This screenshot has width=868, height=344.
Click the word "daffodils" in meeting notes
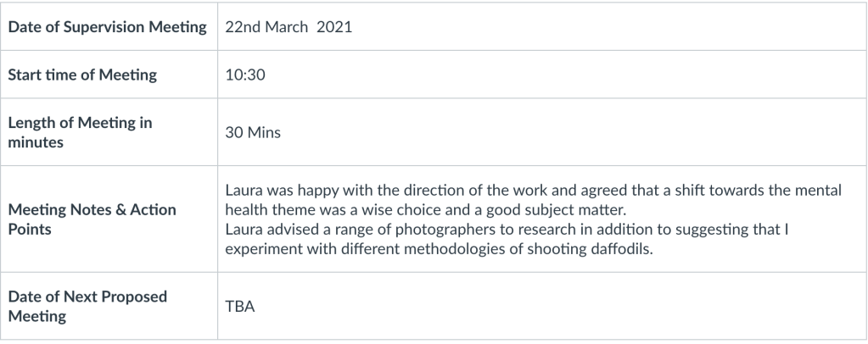pos(625,247)
